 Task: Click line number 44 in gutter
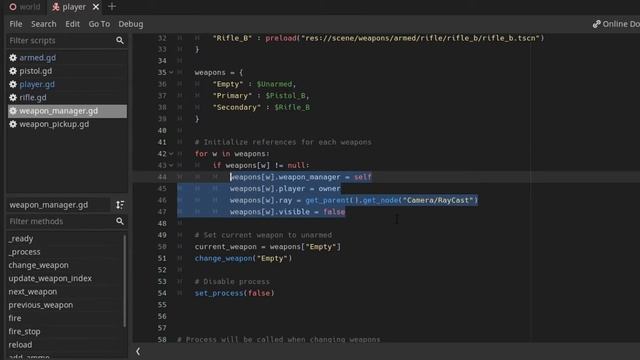pyautogui.click(x=162, y=177)
